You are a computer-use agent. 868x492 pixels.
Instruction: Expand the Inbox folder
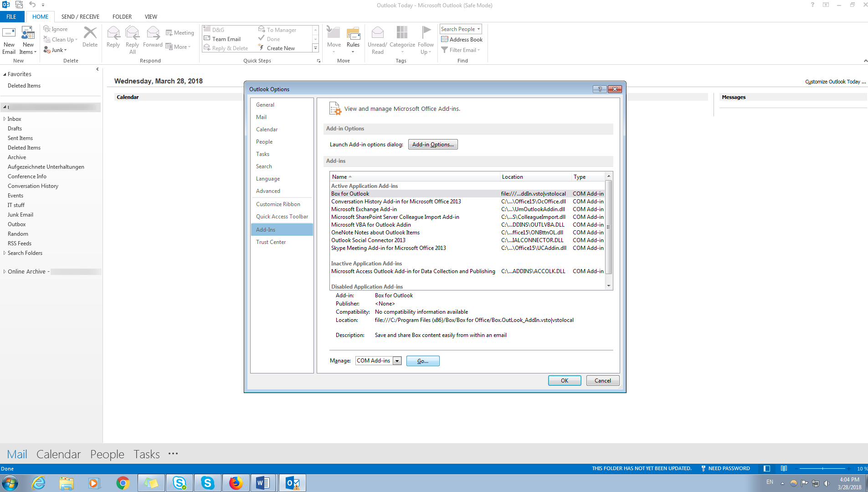click(x=5, y=119)
